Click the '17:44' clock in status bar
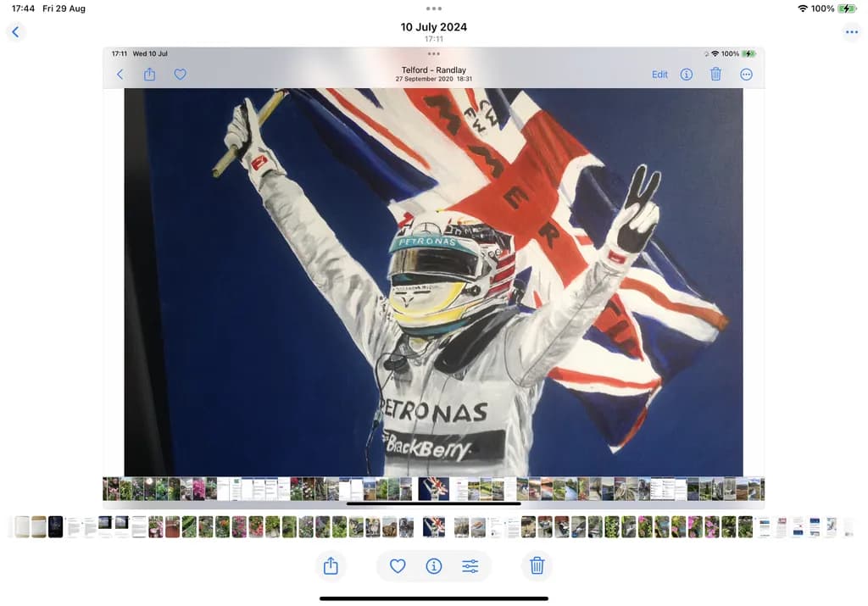 coord(23,8)
